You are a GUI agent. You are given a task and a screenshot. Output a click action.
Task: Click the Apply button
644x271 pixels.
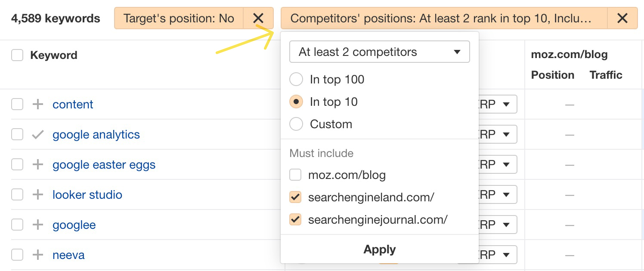tap(379, 249)
